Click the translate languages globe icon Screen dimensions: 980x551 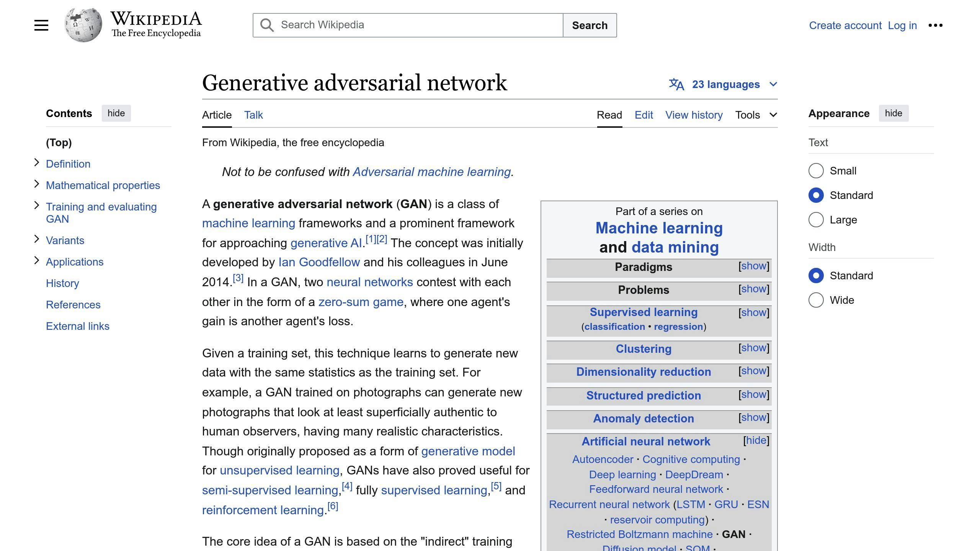click(x=676, y=84)
